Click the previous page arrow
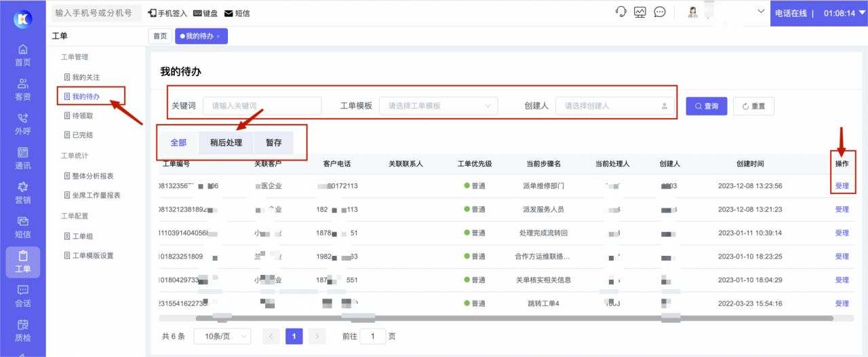Image resolution: width=868 pixels, height=357 pixels. click(x=271, y=336)
